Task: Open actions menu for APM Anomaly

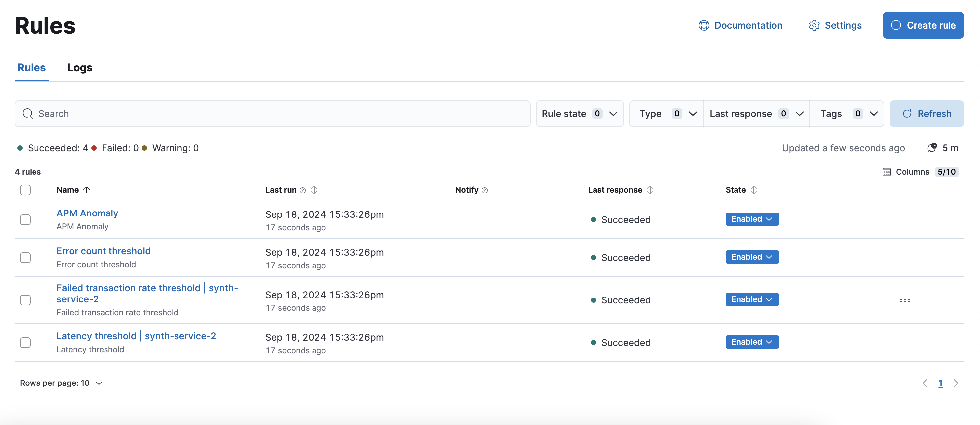Action: click(x=905, y=220)
